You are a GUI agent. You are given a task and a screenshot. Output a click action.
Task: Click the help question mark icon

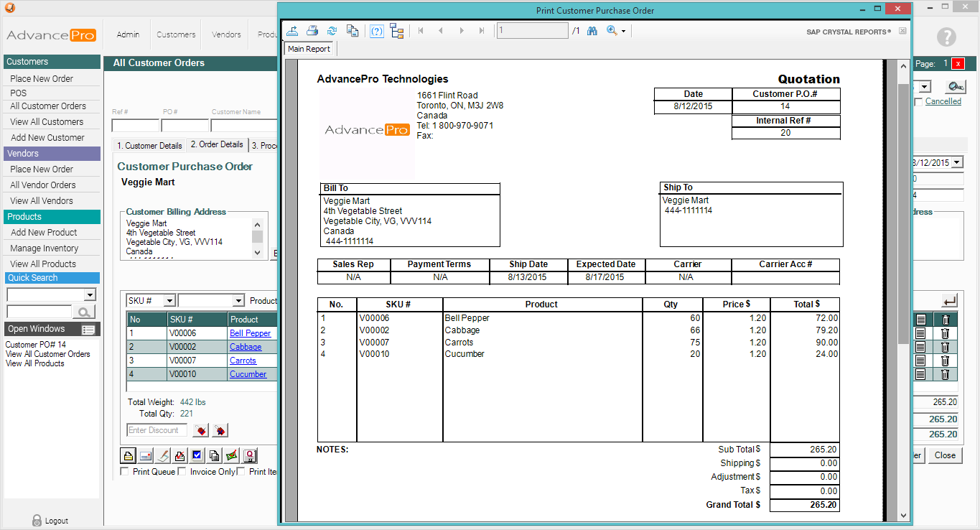(x=946, y=37)
